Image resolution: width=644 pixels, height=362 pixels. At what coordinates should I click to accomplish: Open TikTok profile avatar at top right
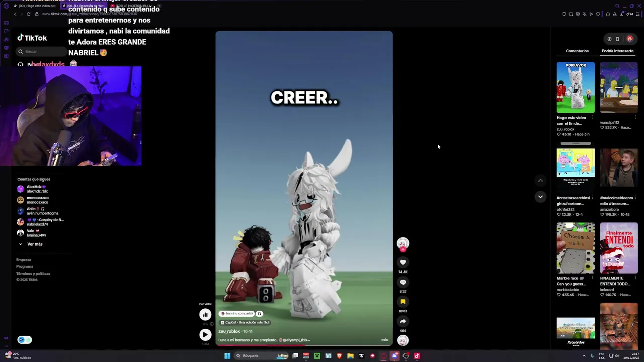(630, 39)
